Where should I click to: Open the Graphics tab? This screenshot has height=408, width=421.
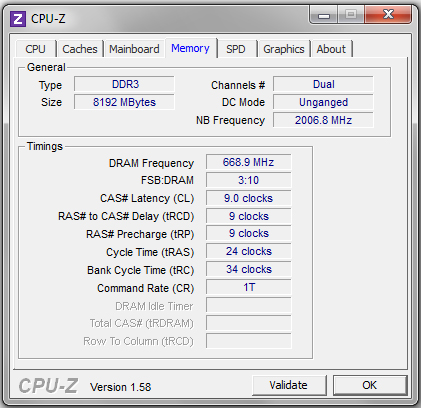coord(284,49)
